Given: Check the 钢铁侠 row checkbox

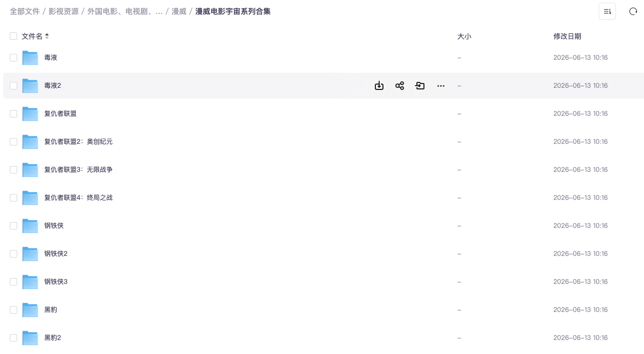Looking at the screenshot, I should pos(13,226).
